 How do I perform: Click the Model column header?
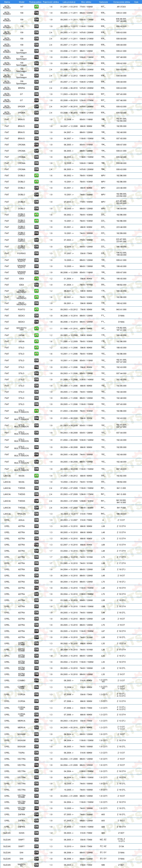(22, 2)
